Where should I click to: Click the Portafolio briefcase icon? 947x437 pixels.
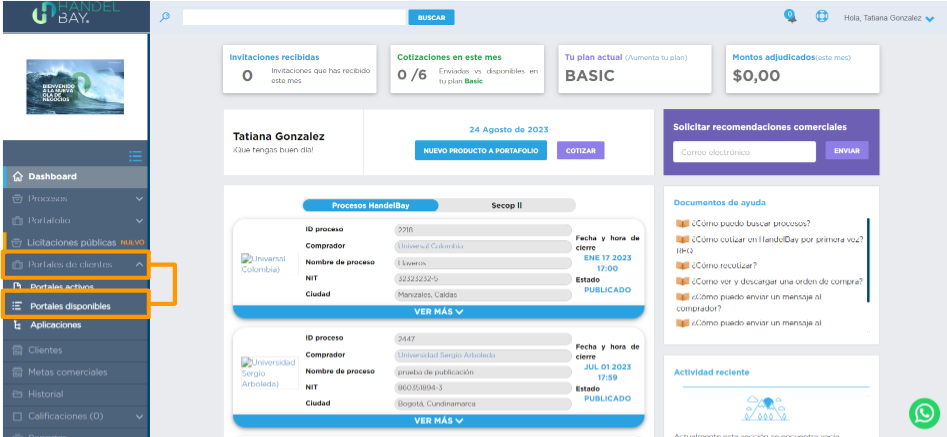click(17, 221)
